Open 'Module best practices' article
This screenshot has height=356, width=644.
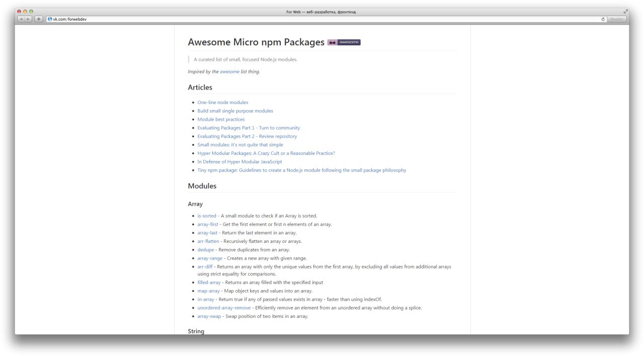tap(221, 119)
